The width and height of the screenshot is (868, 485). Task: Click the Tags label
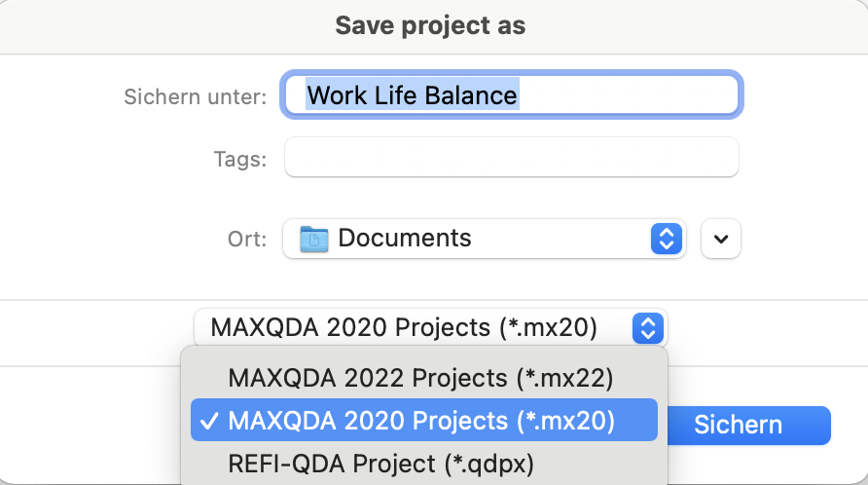click(239, 159)
